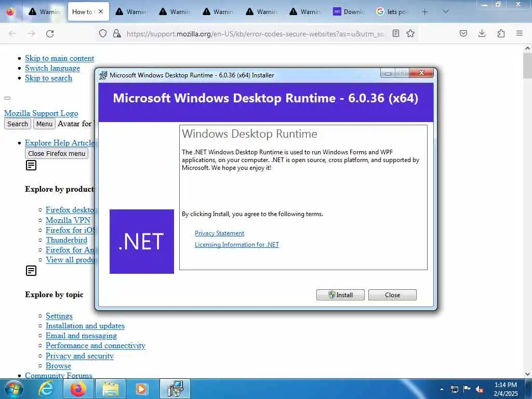The image size is (532, 399).
Task: Click the .NET logo tile in installer
Action: point(142,241)
